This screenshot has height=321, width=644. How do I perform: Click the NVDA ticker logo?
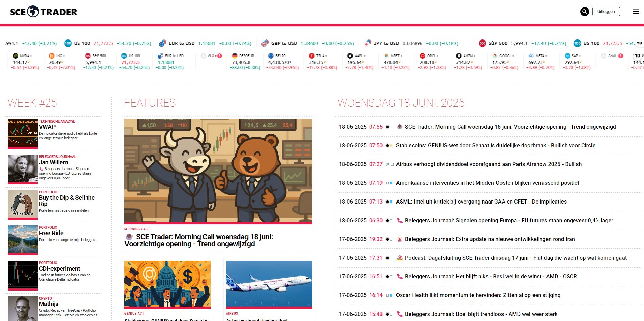click(x=15, y=56)
